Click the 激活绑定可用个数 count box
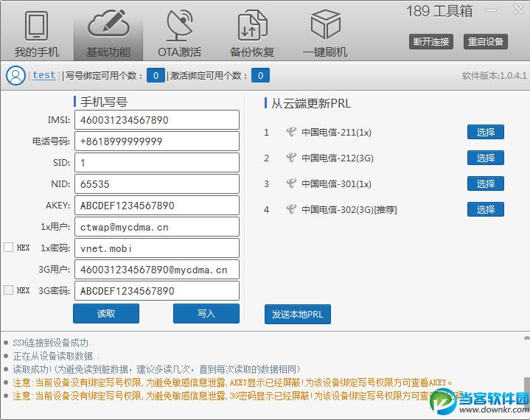Screen dimensions: 530x420 (x=261, y=75)
